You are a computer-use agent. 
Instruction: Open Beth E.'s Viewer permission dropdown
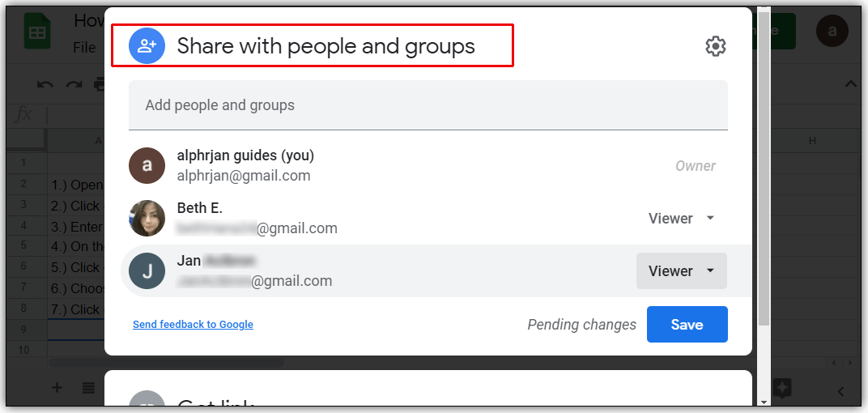point(682,218)
